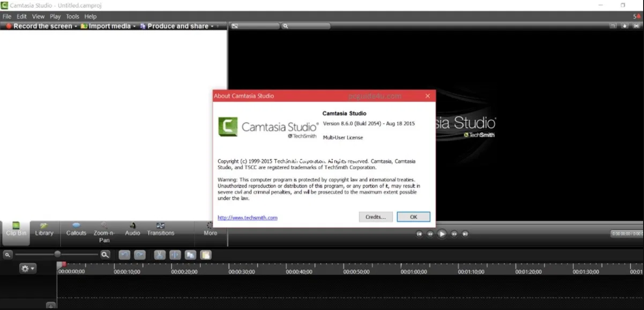Click the next clip playback button

point(465,234)
